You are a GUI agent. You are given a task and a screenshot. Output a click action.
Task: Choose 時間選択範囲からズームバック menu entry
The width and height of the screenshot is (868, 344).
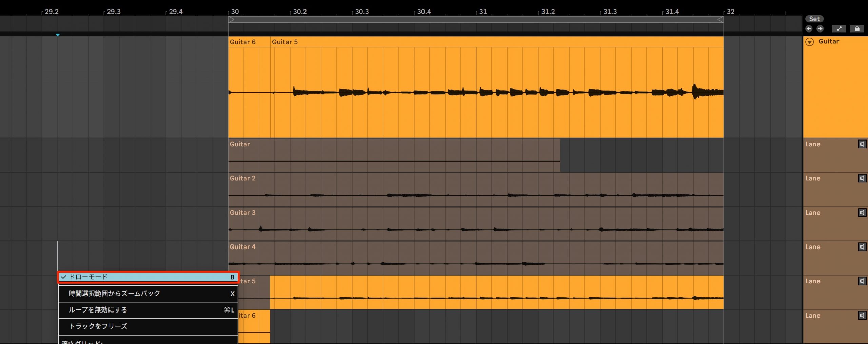coord(148,294)
